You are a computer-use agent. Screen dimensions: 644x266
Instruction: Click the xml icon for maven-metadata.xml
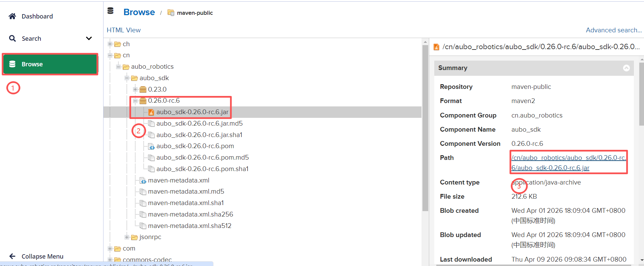[x=143, y=180]
